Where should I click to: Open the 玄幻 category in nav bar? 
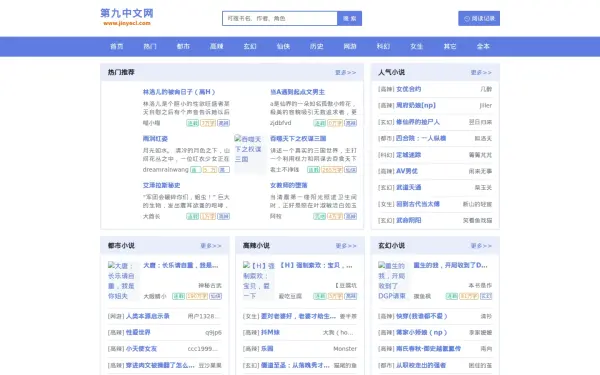pos(250,46)
